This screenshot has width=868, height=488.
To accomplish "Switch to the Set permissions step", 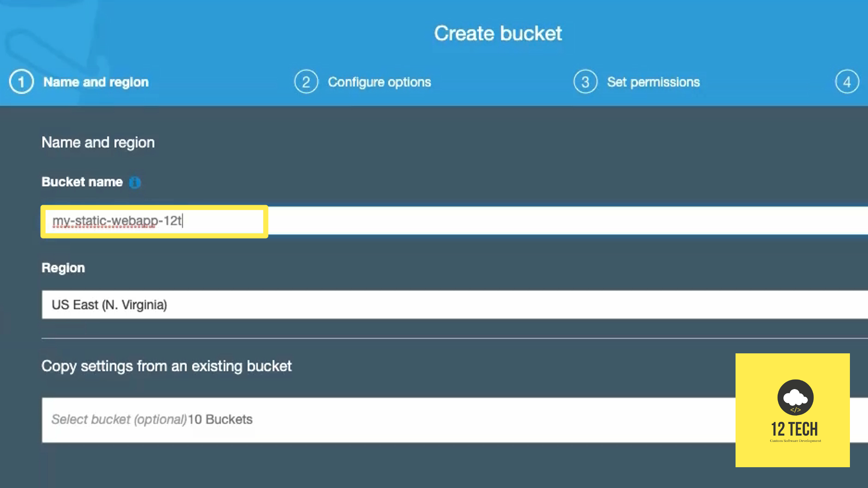I will click(x=653, y=82).
